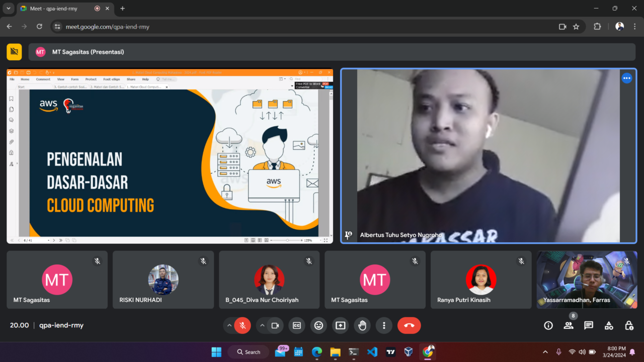Click the yellow presentation-off button at top left
Image resolution: width=644 pixels, height=362 pixels.
point(14,52)
